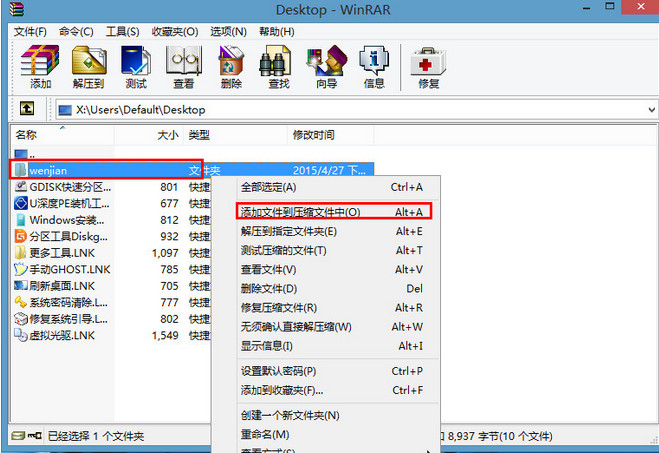Choose 添加文件到压缩文件中(O) in context menu
This screenshot has height=453, width=659.
click(332, 212)
